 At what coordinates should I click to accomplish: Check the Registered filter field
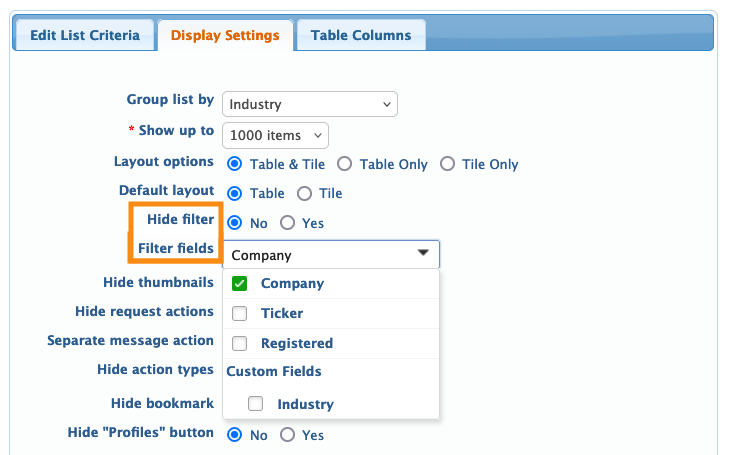click(x=240, y=344)
